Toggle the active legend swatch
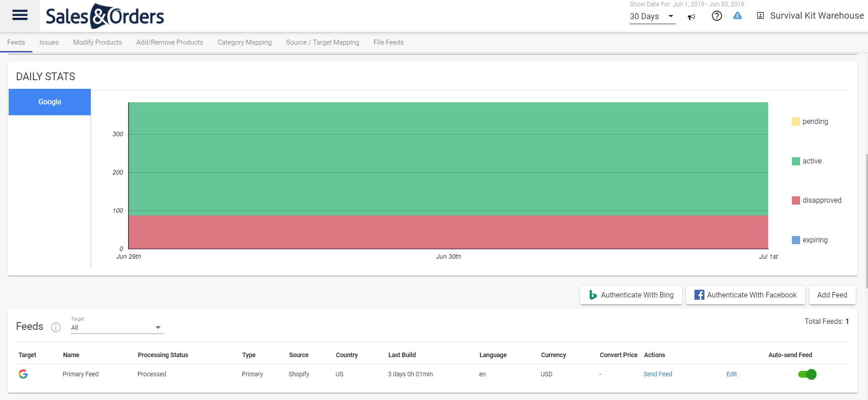Screen dimensions: 868x400 (796, 161)
